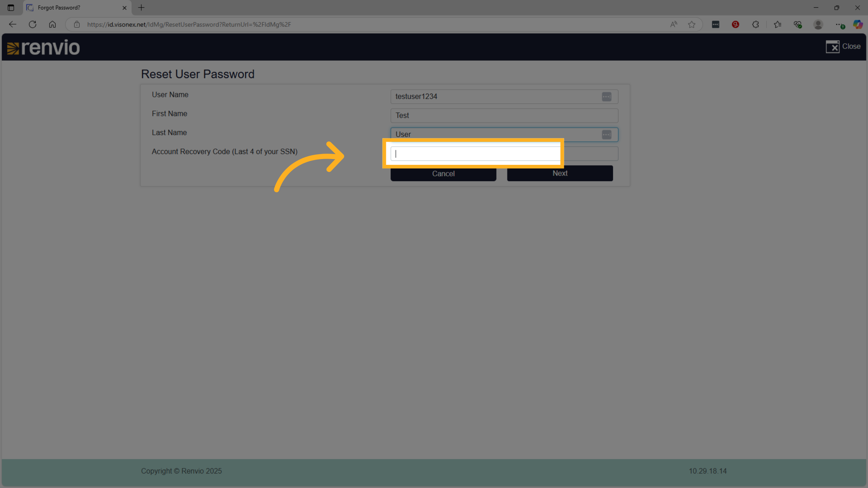
Task: Click the User Name label
Action: (x=170, y=95)
